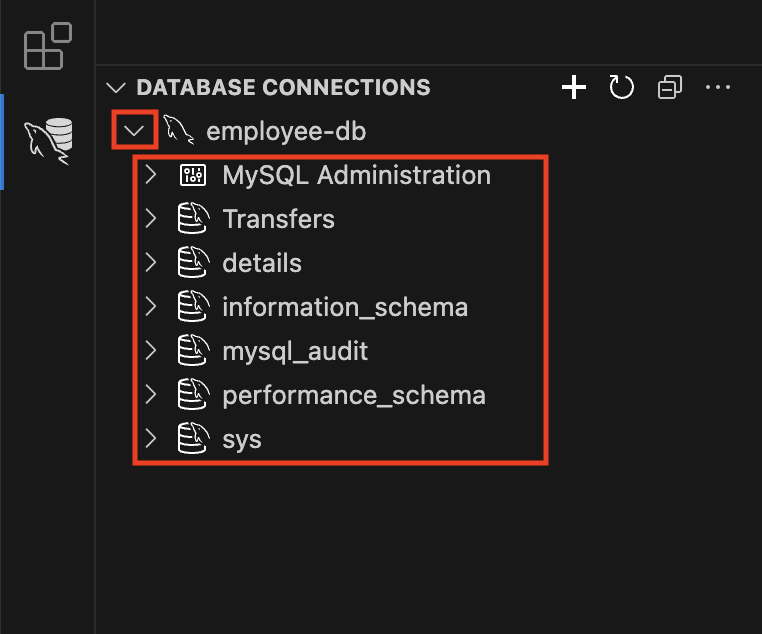Select the performance_schema label

point(354,396)
